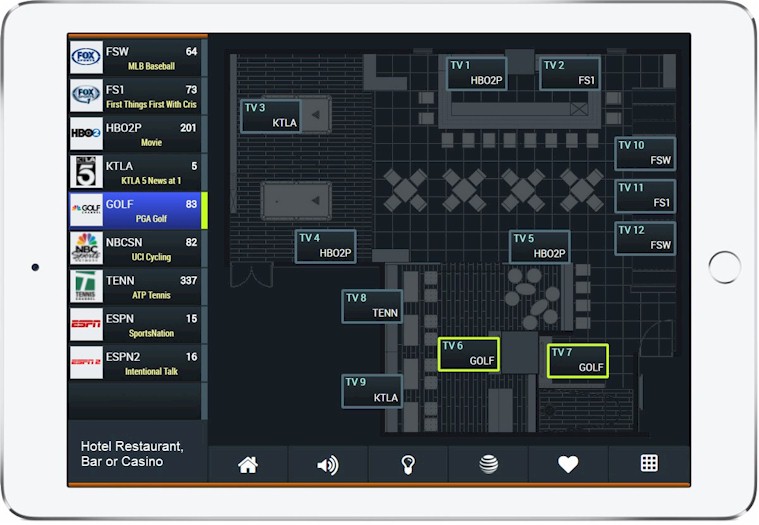
Task: Click the KTLA 5 channel logo
Action: click(x=86, y=171)
